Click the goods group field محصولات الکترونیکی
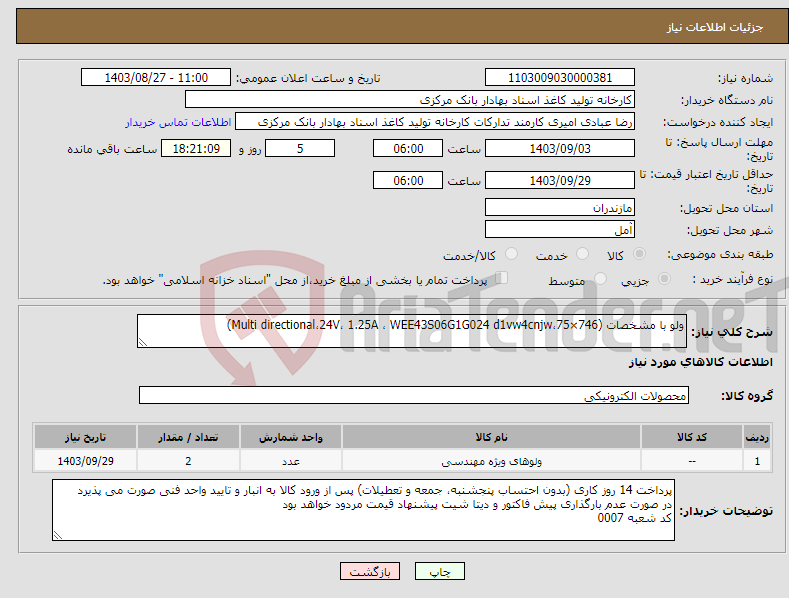 (414, 396)
